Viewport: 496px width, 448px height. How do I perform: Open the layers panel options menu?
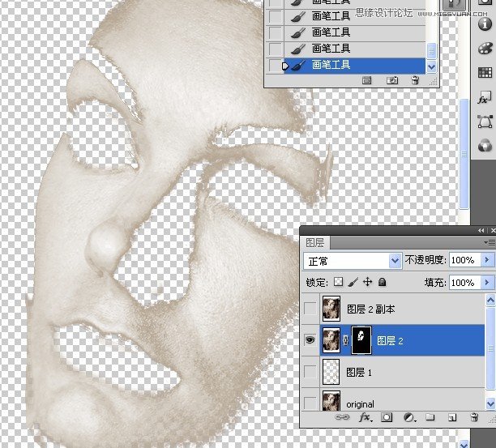(x=489, y=242)
